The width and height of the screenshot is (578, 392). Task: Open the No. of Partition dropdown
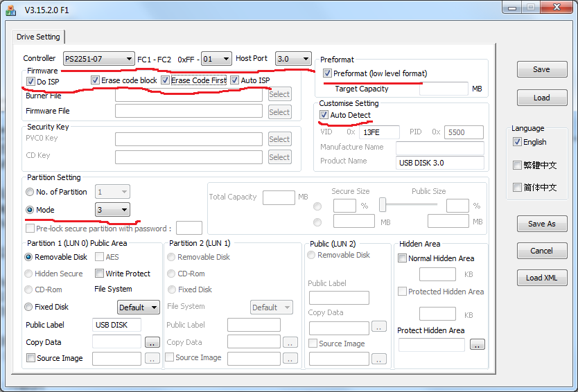pos(112,192)
